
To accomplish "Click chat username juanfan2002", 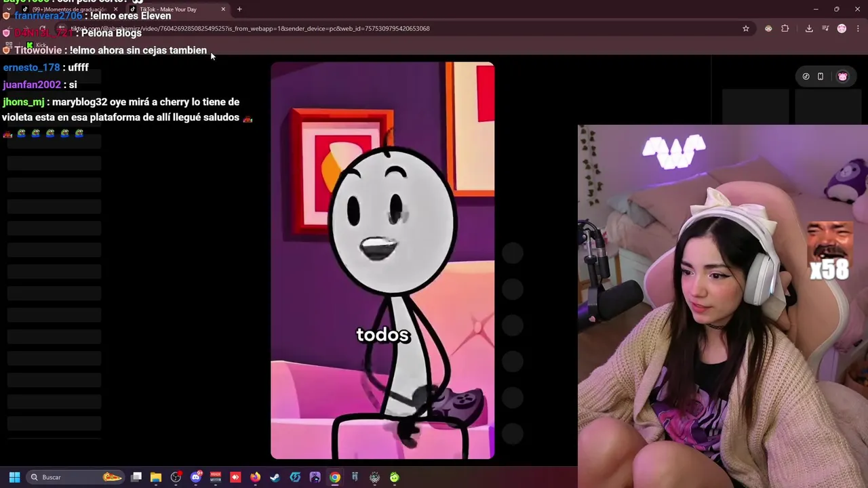I will pyautogui.click(x=32, y=85).
